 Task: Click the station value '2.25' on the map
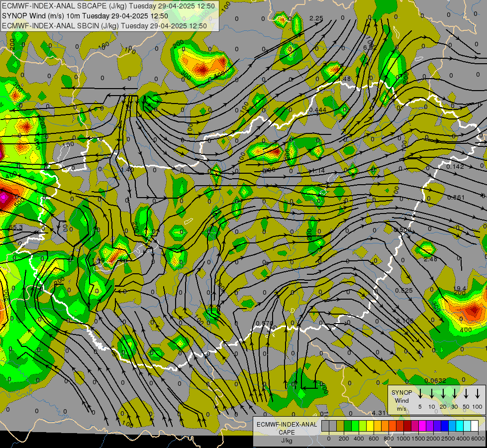point(316,18)
